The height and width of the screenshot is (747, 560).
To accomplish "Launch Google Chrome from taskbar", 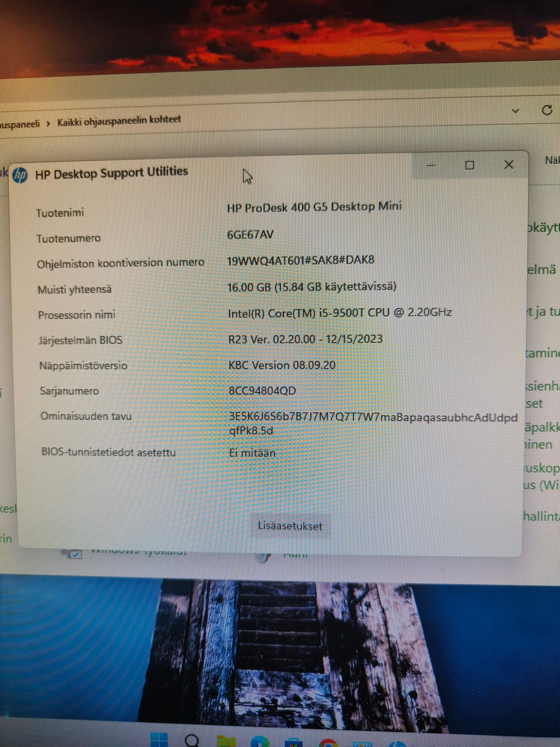I will pos(328,743).
